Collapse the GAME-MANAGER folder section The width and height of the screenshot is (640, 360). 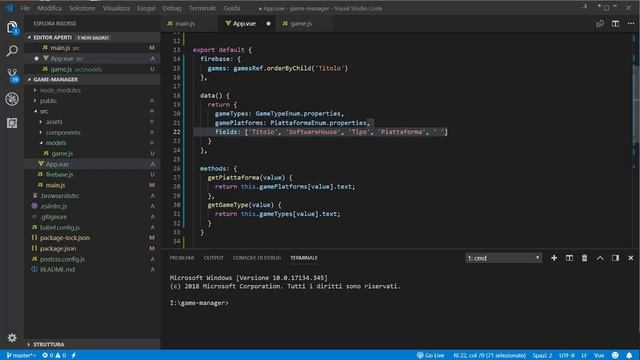[x=55, y=79]
